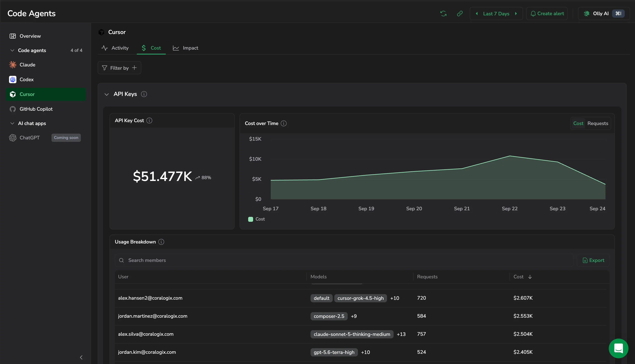Screen dimensions: 635x364
Task: Go to next period with right arrow
Action: [516, 14]
